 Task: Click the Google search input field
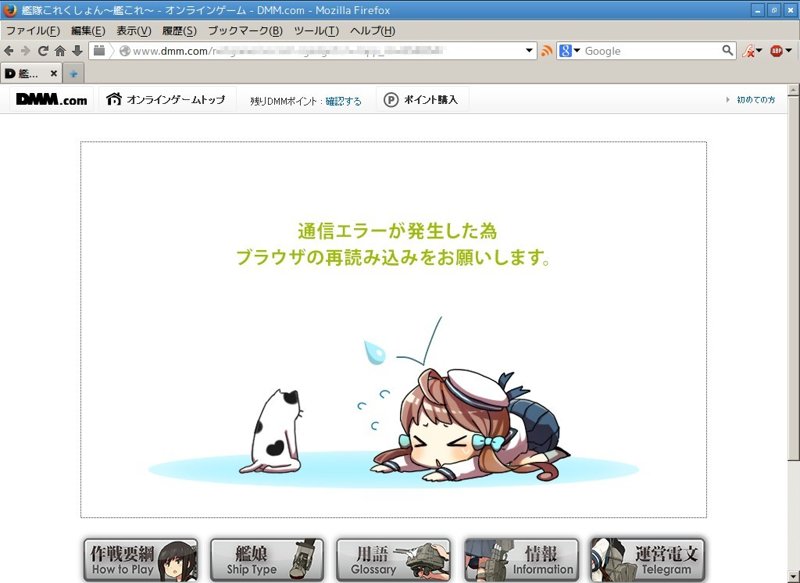652,50
